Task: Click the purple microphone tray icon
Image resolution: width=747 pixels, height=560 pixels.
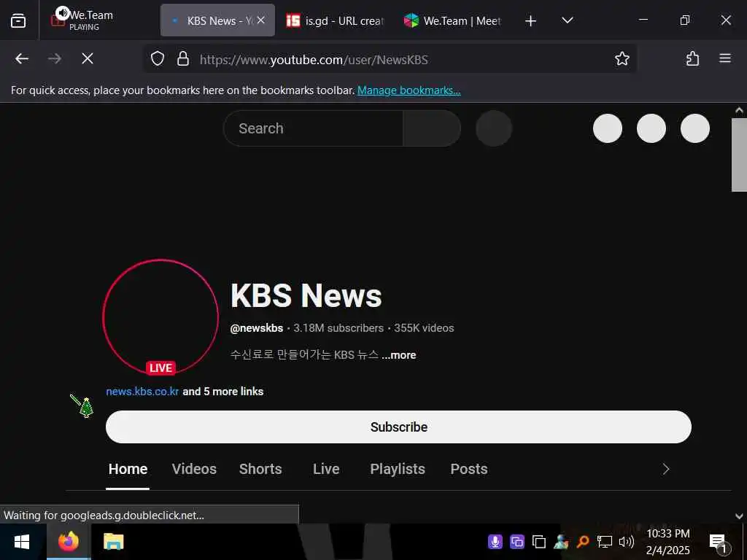Action: coord(495,542)
